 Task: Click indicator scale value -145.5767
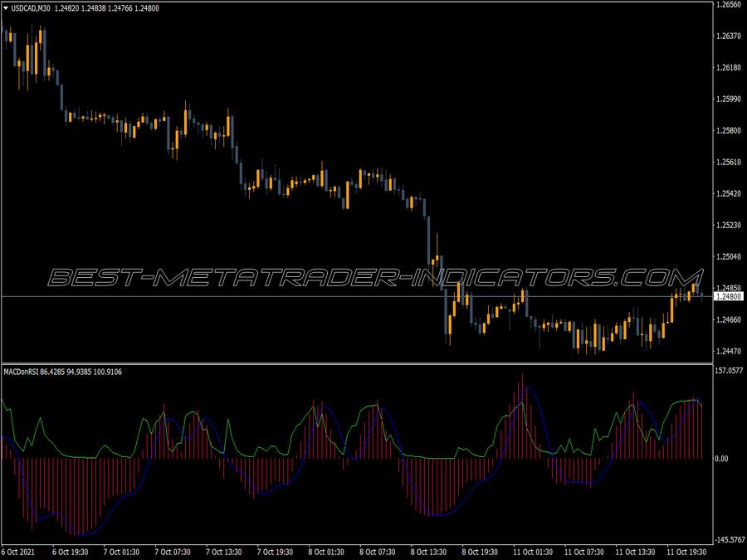(729, 540)
